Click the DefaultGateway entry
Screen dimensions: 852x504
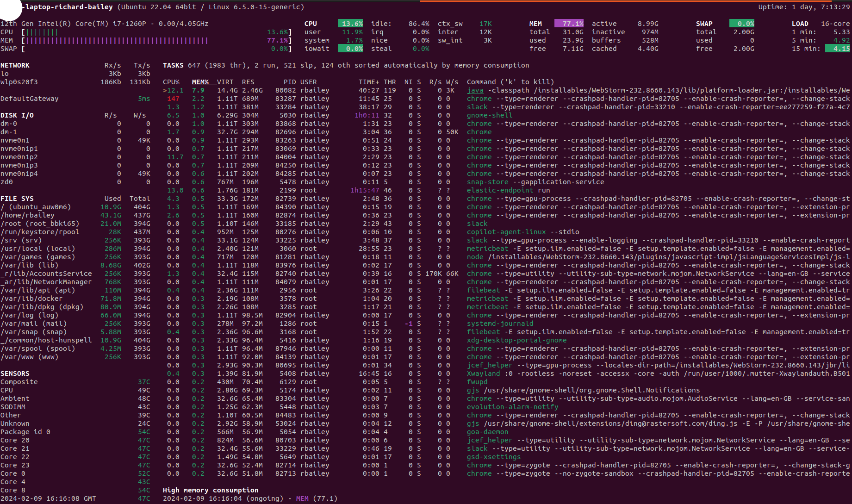click(29, 99)
